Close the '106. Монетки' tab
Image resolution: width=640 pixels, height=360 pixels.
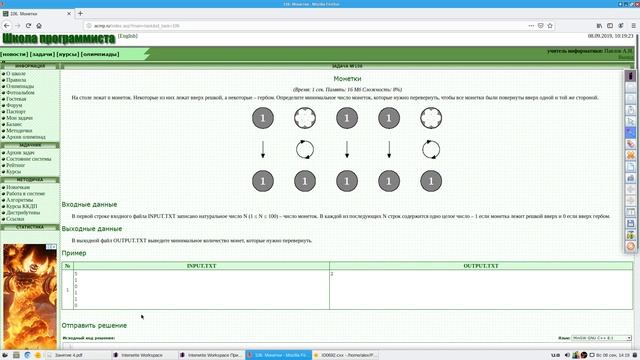[69, 13]
